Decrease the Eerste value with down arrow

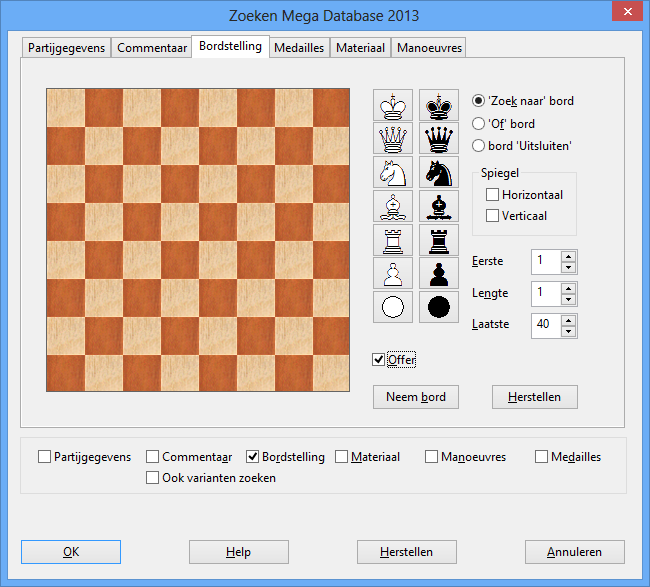569,267
